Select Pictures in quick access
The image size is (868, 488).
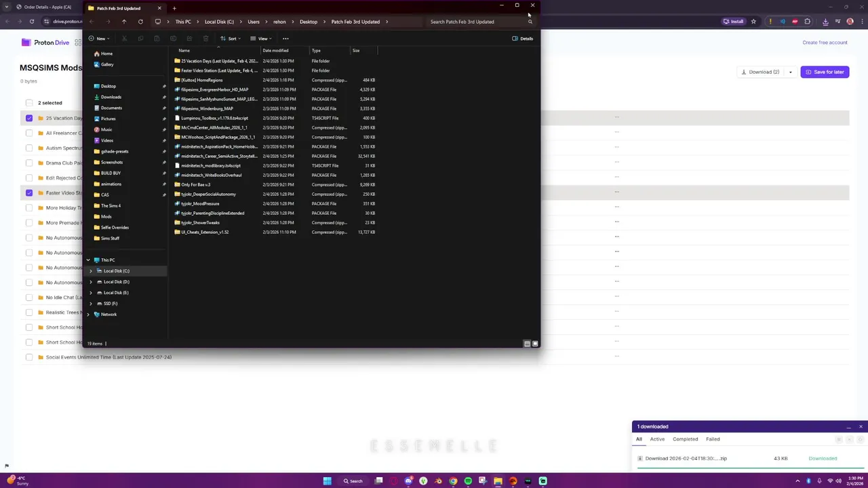click(104, 119)
